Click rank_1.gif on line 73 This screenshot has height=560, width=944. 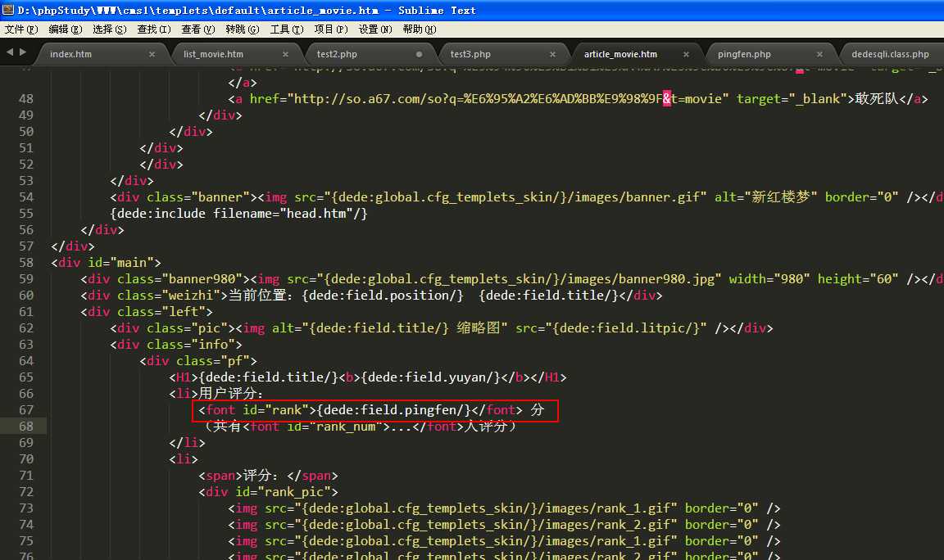point(633,508)
